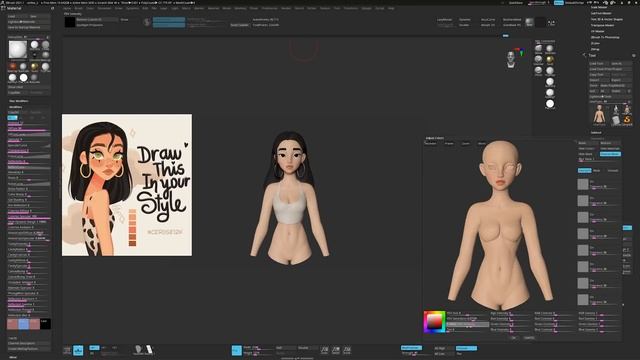Screen dimensions: 640x360
Task: Click the head-shaped camera view indicator
Action: 511,59
